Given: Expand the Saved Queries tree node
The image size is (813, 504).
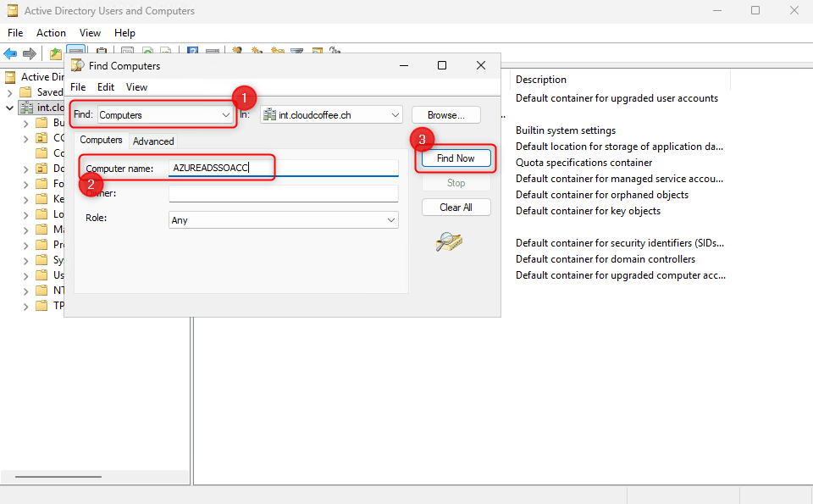Looking at the screenshot, I should coord(10,92).
